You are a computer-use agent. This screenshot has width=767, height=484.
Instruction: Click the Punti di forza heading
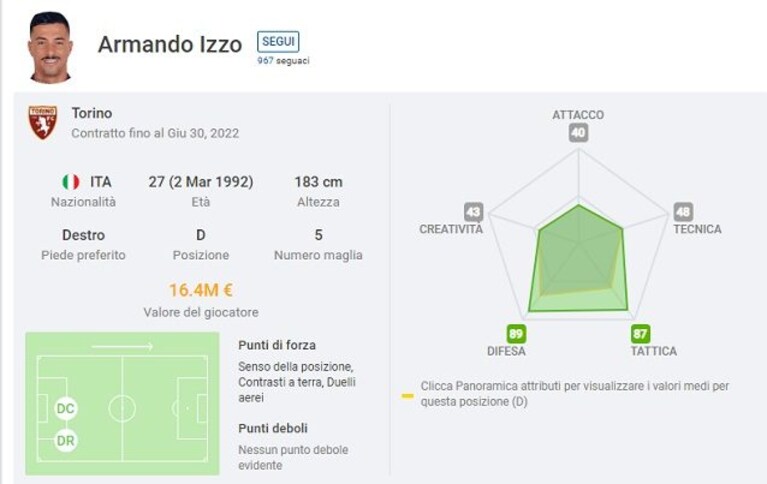pos(277,345)
